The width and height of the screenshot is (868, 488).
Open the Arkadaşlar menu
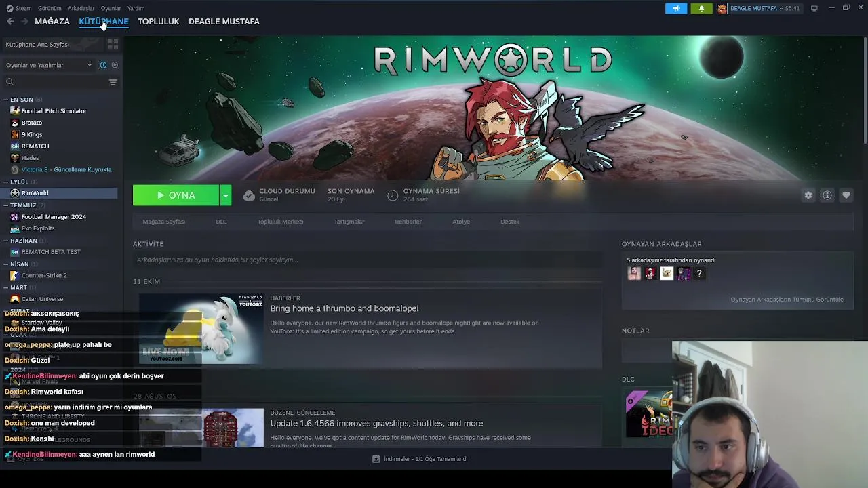(x=81, y=8)
